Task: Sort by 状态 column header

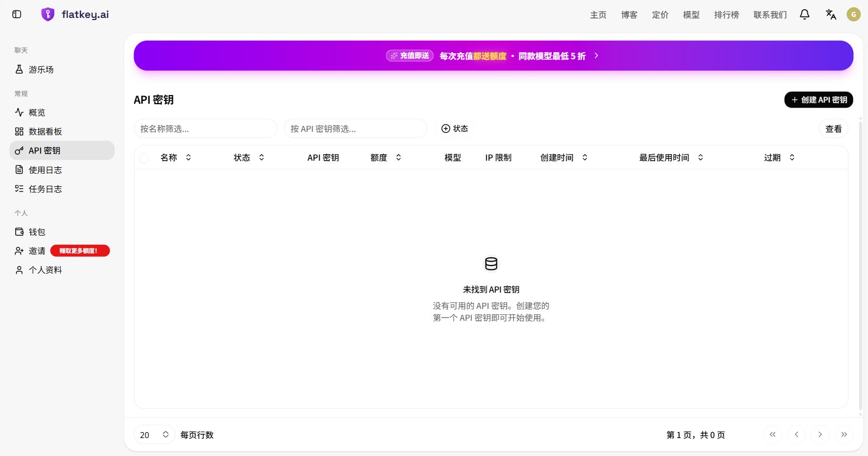Action: click(x=249, y=157)
